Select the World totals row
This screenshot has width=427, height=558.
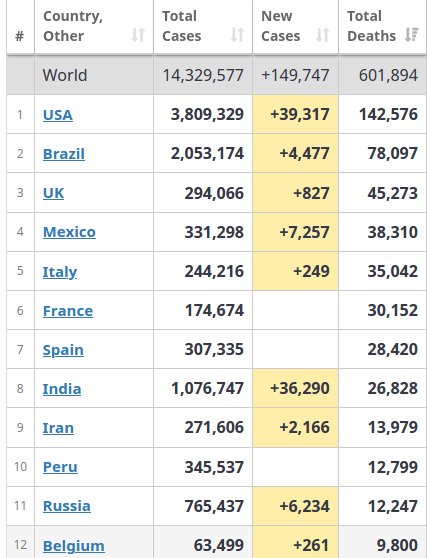pos(216,75)
